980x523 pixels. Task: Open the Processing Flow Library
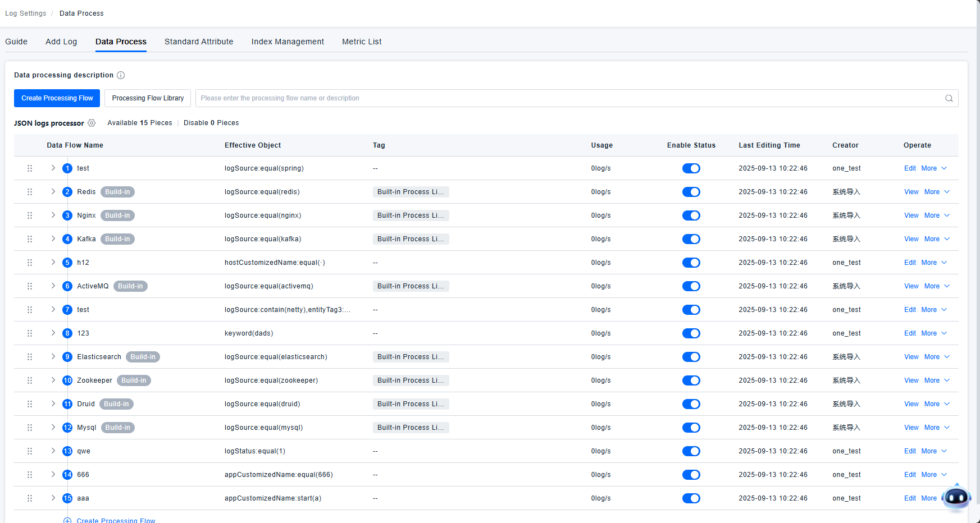pos(148,98)
